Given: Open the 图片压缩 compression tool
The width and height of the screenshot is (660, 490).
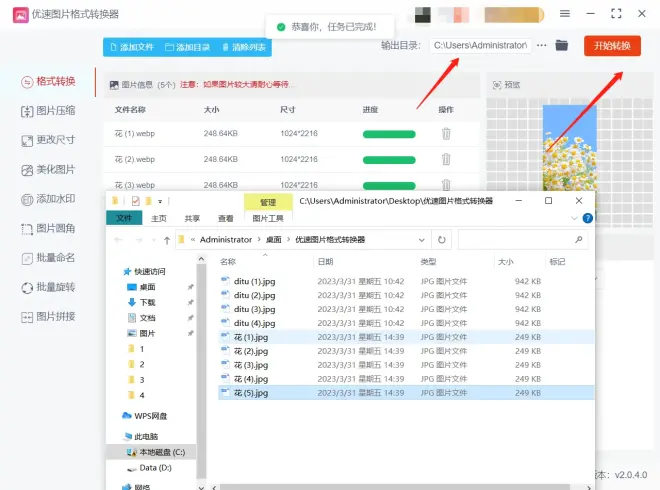Looking at the screenshot, I should point(48,111).
